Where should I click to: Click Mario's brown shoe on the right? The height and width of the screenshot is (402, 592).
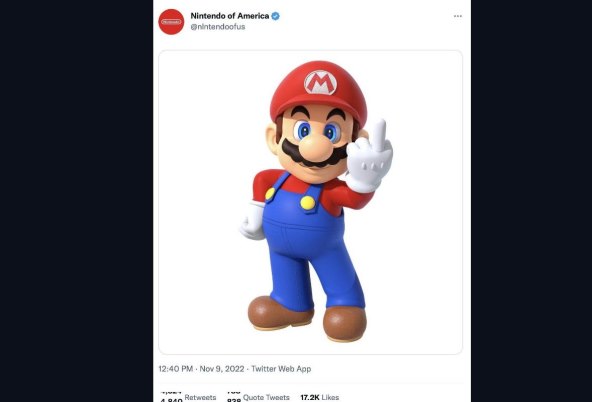click(344, 323)
